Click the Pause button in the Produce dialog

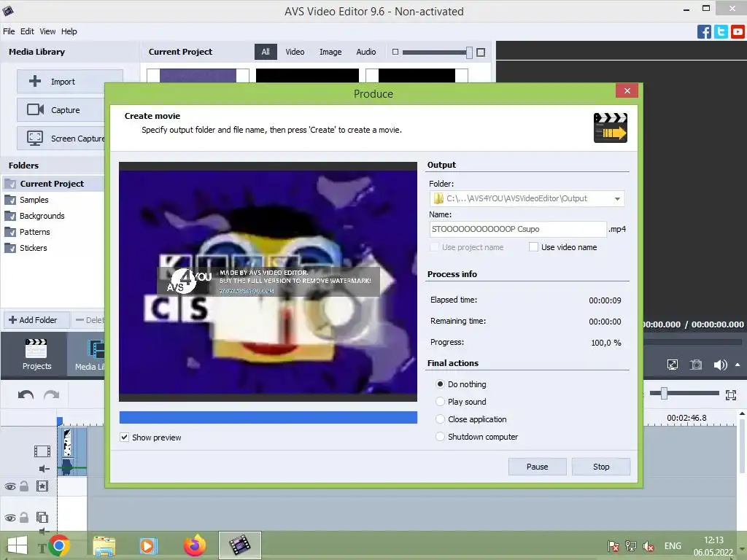[x=537, y=467]
